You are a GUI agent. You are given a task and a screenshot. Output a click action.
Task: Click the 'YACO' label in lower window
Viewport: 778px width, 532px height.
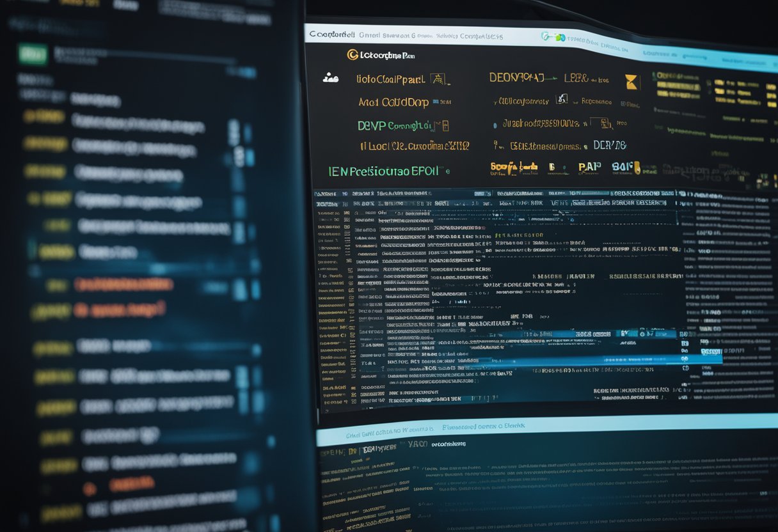point(417,443)
